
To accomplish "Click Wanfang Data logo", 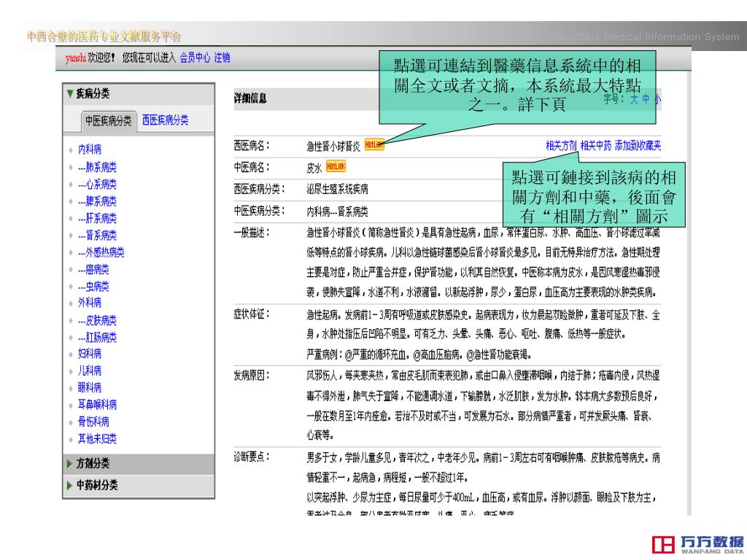I will pyautogui.click(x=698, y=544).
